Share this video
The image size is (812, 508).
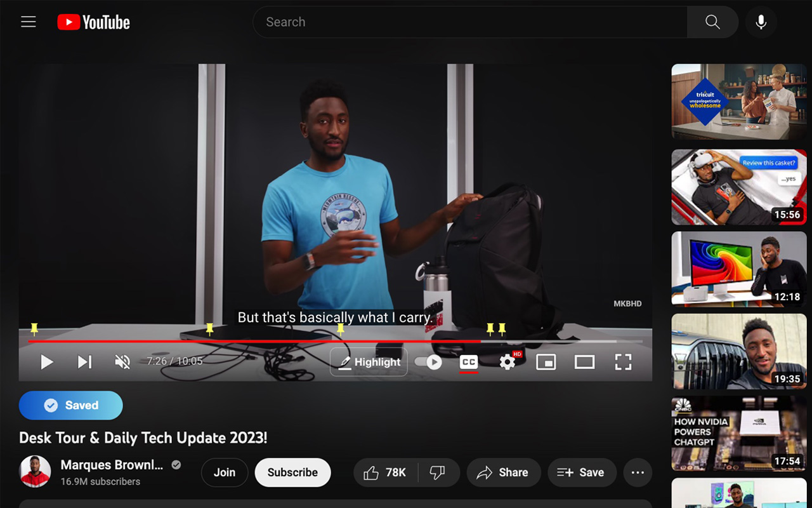click(504, 472)
